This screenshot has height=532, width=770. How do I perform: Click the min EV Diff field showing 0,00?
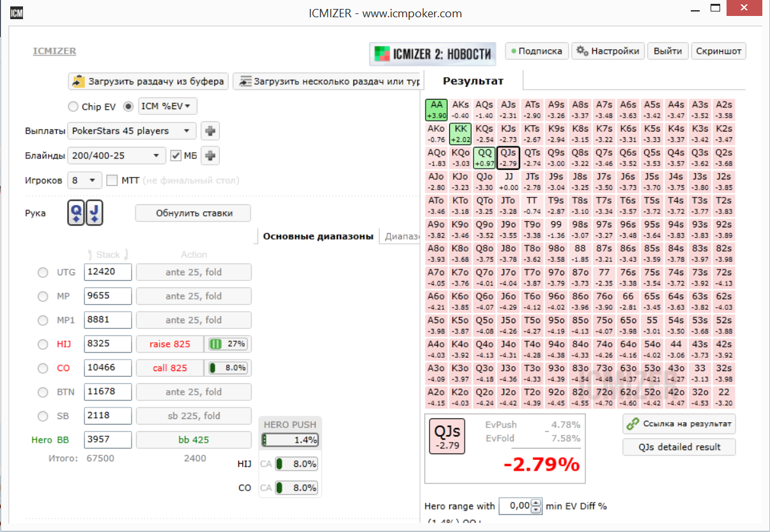pyautogui.click(x=516, y=506)
